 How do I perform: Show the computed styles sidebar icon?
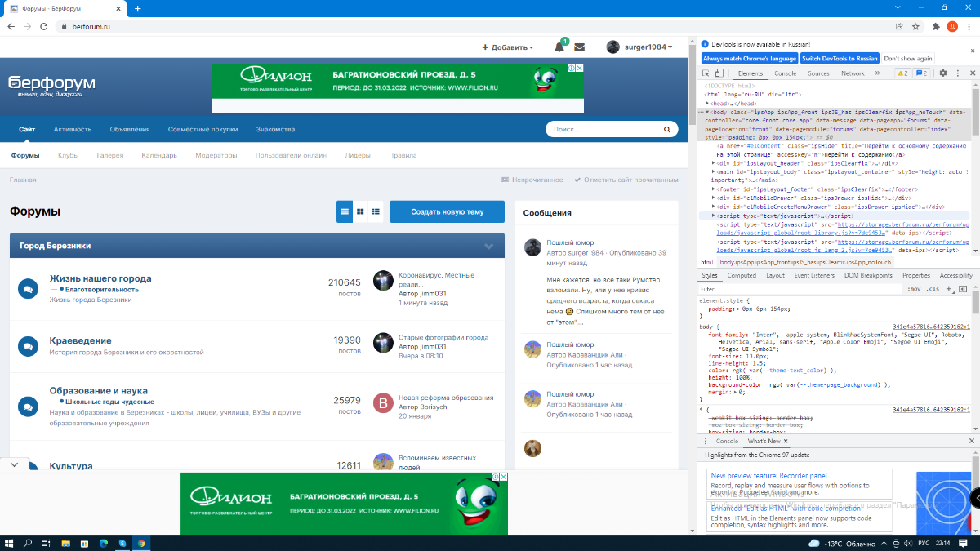[964, 289]
